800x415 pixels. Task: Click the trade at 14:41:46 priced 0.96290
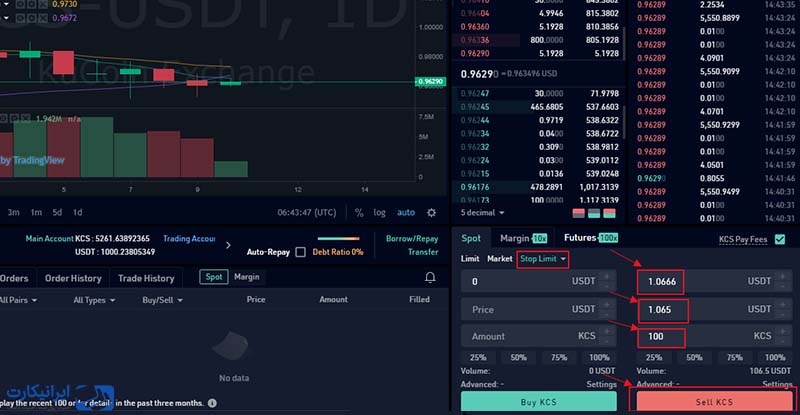click(x=715, y=178)
